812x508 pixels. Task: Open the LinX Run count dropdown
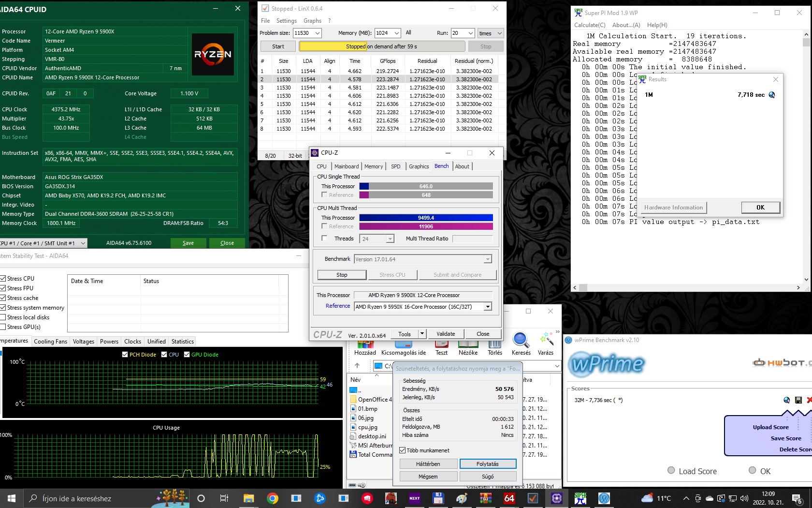click(x=471, y=33)
